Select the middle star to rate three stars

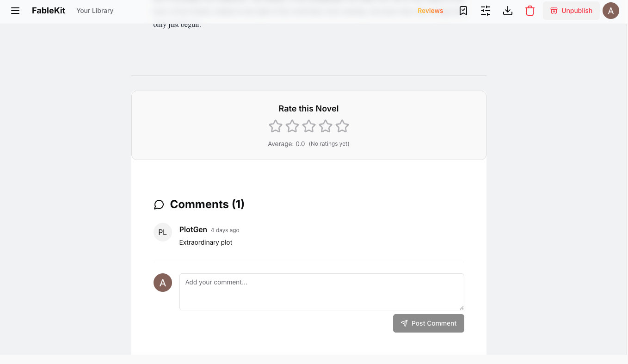point(308,126)
